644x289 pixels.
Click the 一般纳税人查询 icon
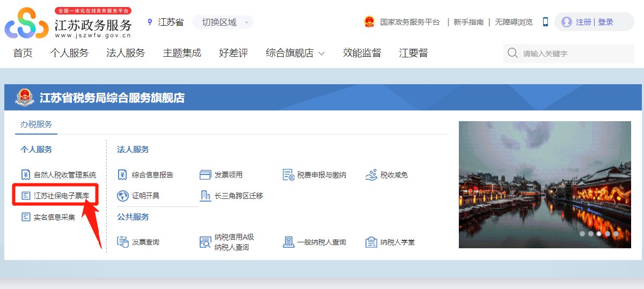click(x=289, y=242)
